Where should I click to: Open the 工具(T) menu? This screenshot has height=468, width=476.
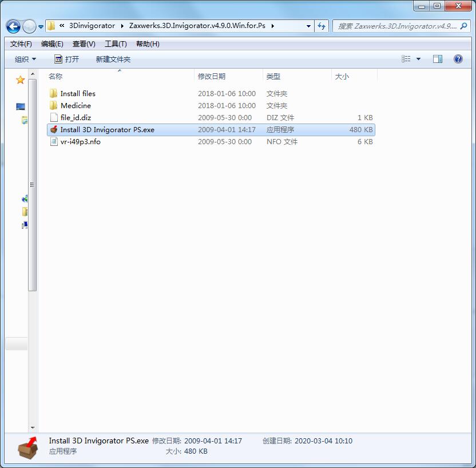point(116,44)
